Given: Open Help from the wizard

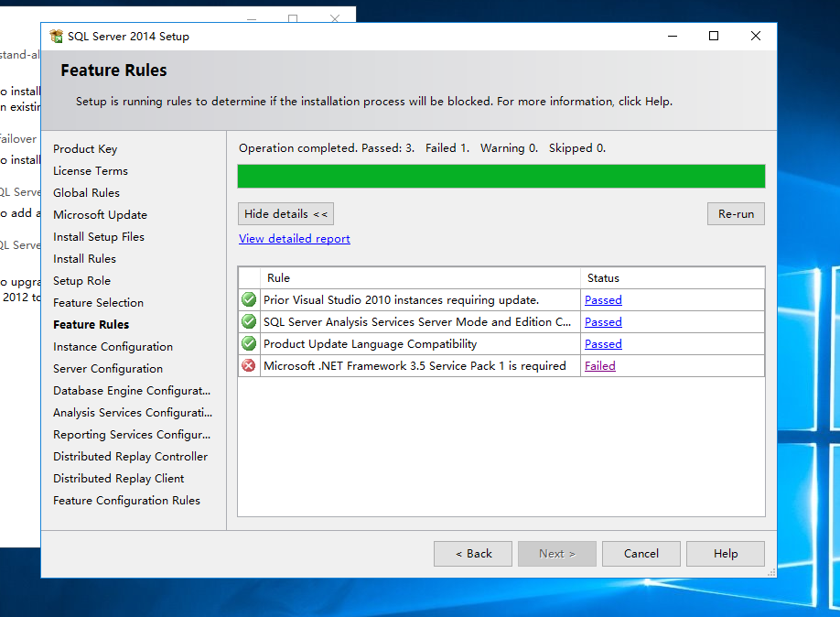Looking at the screenshot, I should point(725,553).
